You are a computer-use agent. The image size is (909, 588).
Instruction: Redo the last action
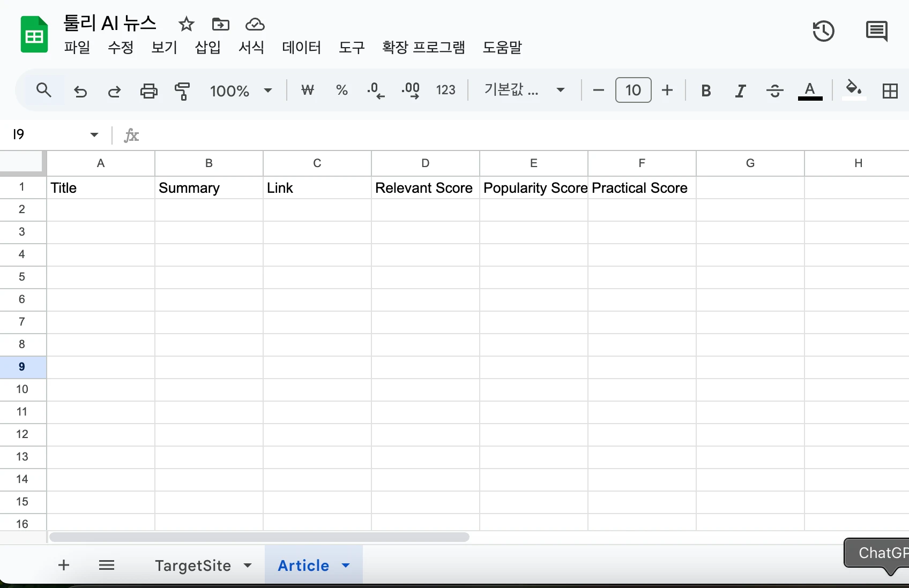click(x=114, y=91)
